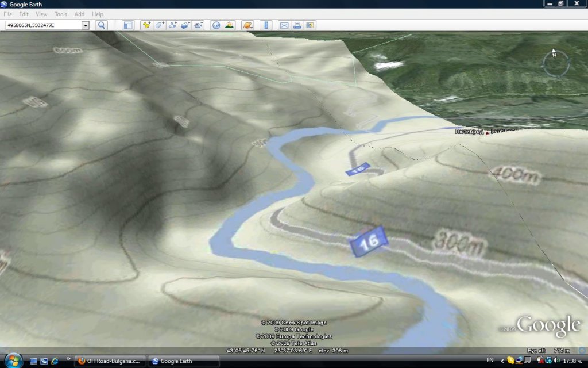Click the Eye alt 710 m readout

point(548,350)
